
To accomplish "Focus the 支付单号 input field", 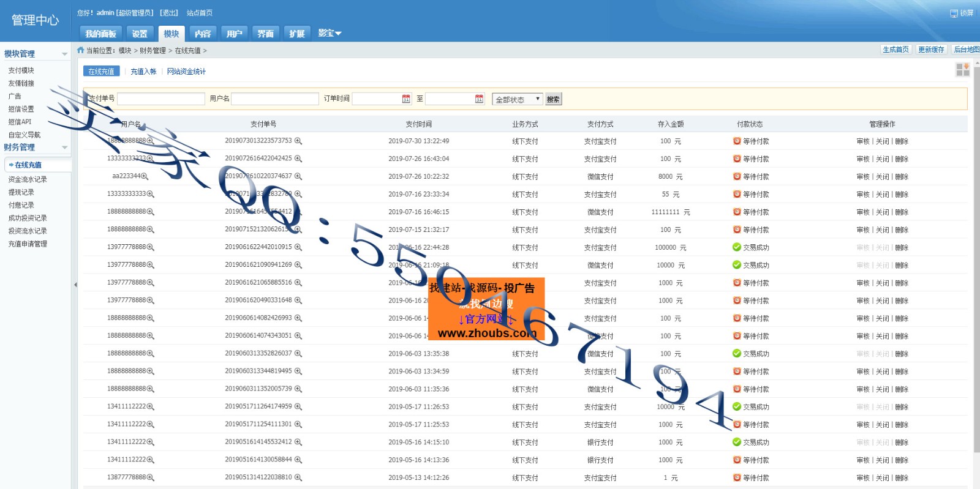I will [161, 99].
